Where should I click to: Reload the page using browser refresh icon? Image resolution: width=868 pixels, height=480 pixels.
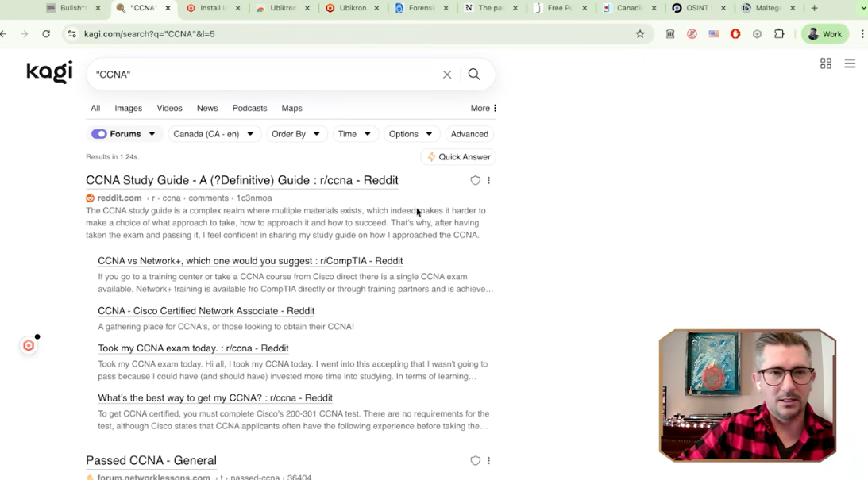tap(46, 34)
